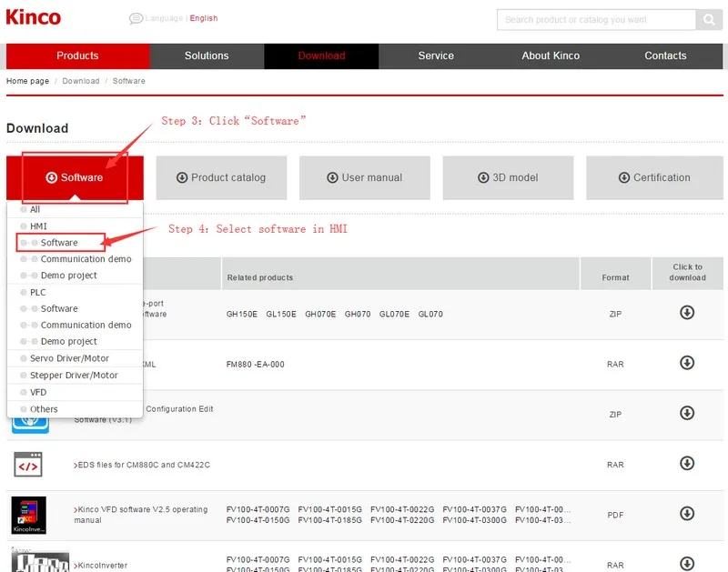Open the Certification tab
Screen dimensions: 728x572
coord(654,177)
